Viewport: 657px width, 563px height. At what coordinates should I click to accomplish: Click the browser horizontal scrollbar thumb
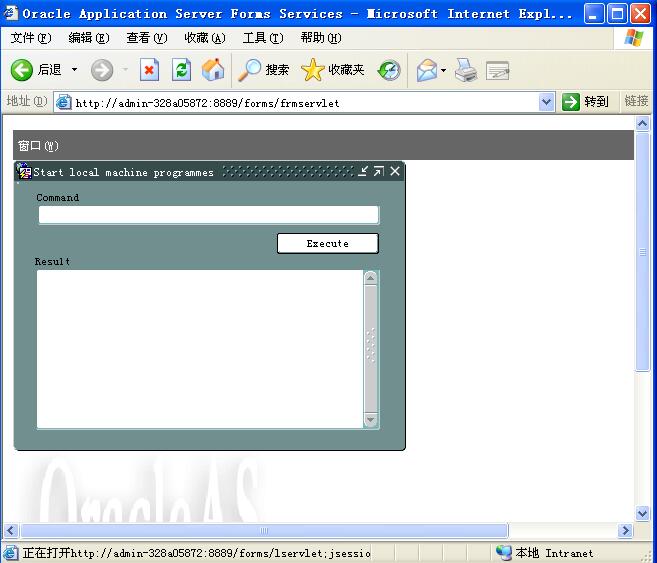(264, 531)
